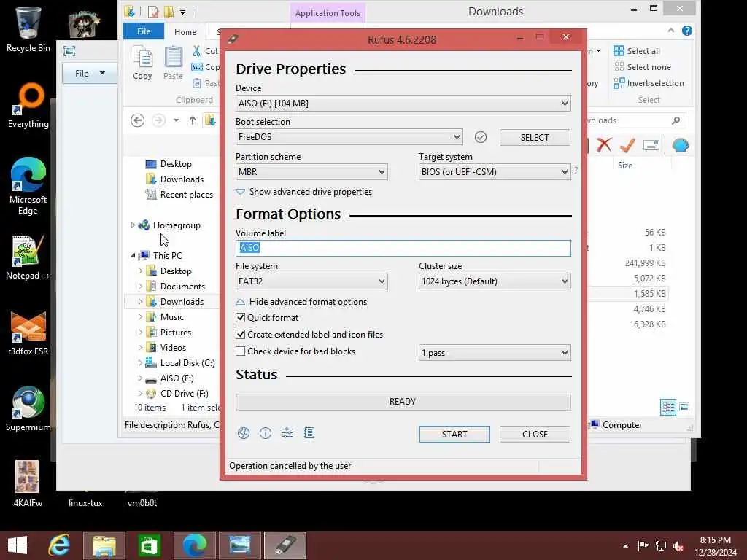Open 4KAIFw desktop icon

(28, 483)
